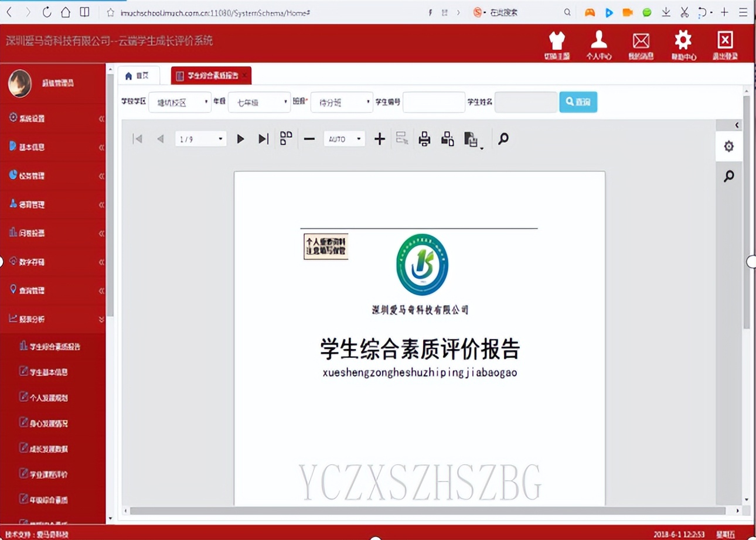Go to the next page arrow in report viewer
Image resolution: width=756 pixels, height=540 pixels.
(x=240, y=139)
